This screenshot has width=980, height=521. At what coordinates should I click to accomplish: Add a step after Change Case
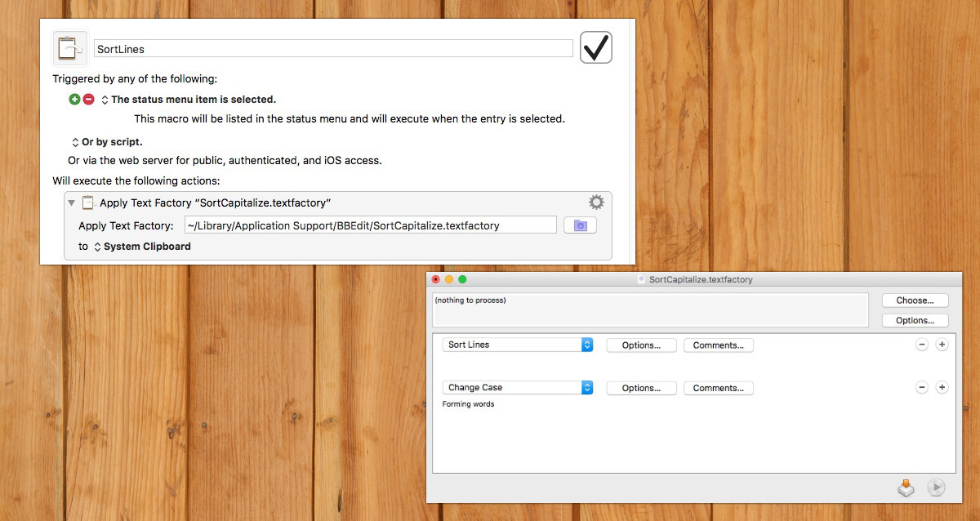coord(942,388)
